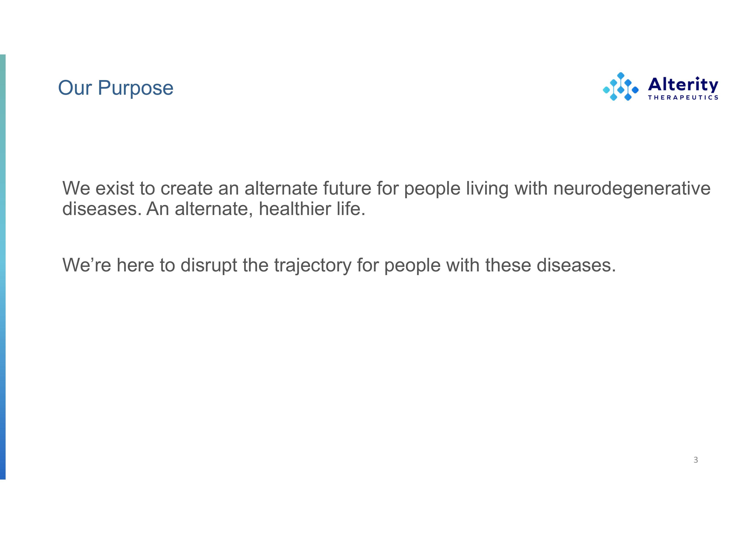Click the Alterity diamond-pattern logo icon
756x534 pixels.
(x=620, y=87)
